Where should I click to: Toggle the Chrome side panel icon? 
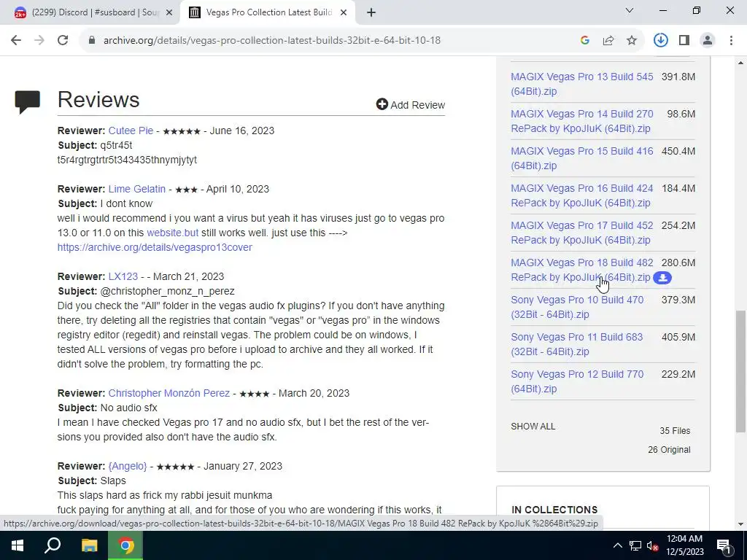tap(684, 41)
